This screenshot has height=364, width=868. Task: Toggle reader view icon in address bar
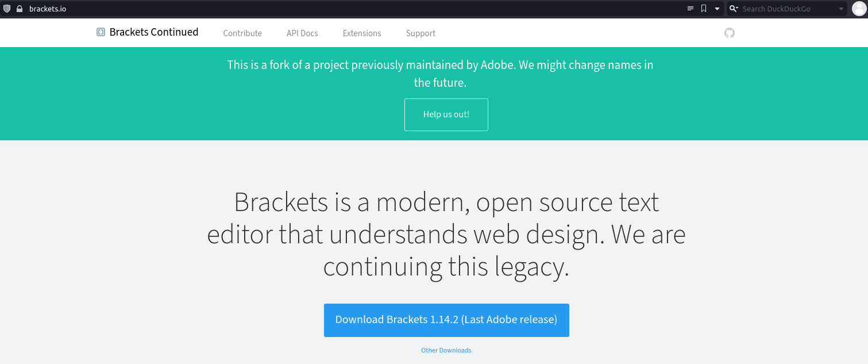pos(690,9)
